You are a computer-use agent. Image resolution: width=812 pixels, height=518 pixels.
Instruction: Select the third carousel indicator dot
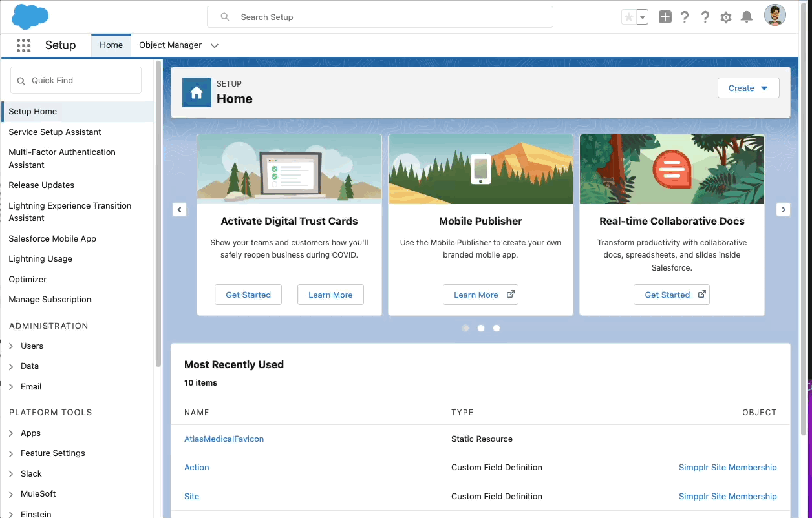click(497, 328)
